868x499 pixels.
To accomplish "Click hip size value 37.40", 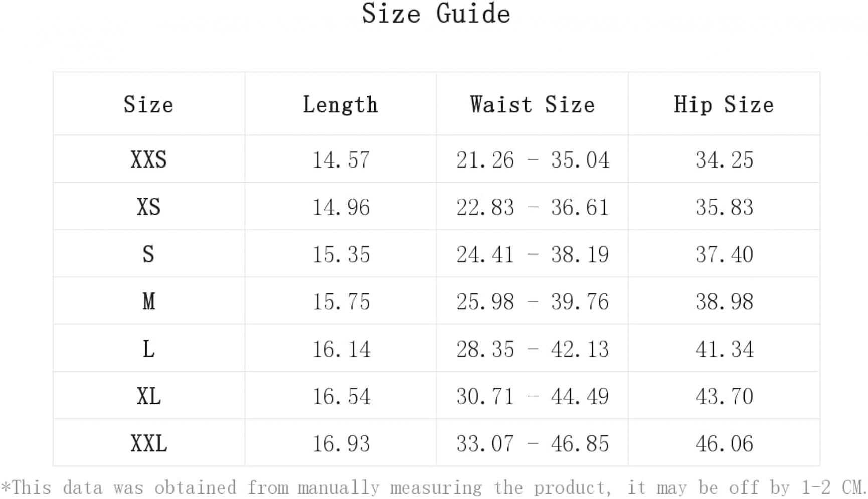I will (724, 254).
